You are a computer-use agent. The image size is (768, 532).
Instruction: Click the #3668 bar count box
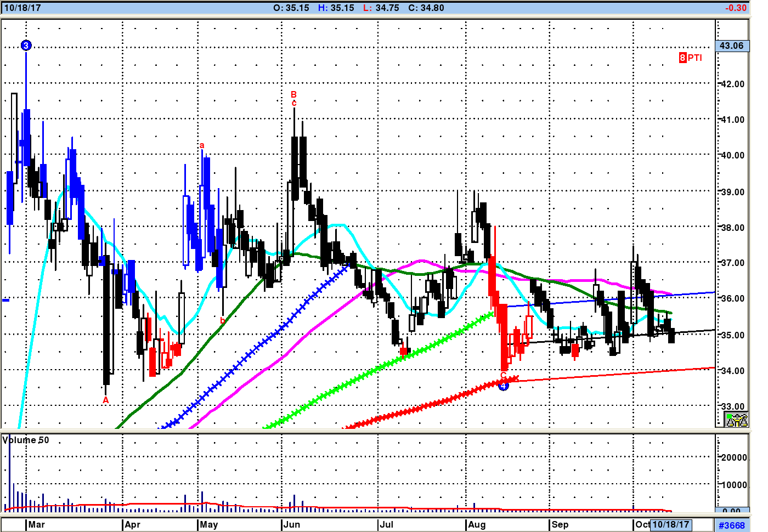pyautogui.click(x=731, y=525)
